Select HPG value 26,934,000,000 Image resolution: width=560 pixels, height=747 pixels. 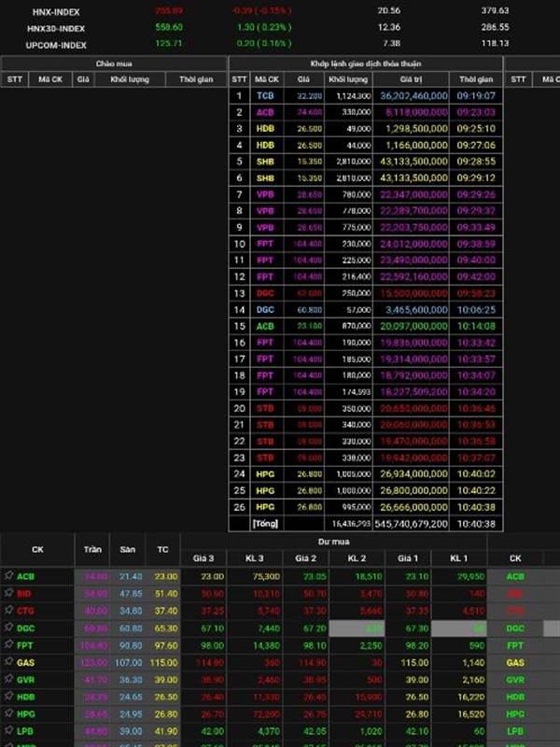413,474
